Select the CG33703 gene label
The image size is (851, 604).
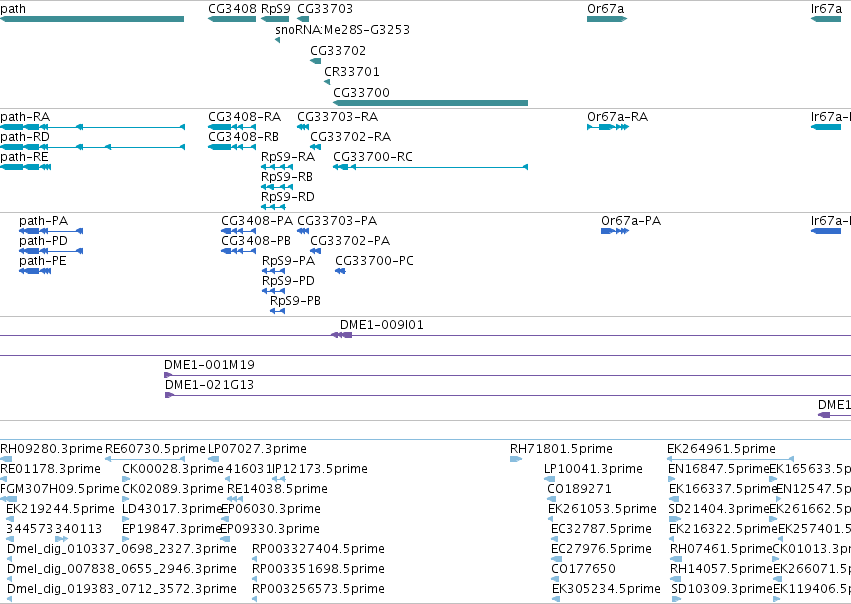(325, 9)
